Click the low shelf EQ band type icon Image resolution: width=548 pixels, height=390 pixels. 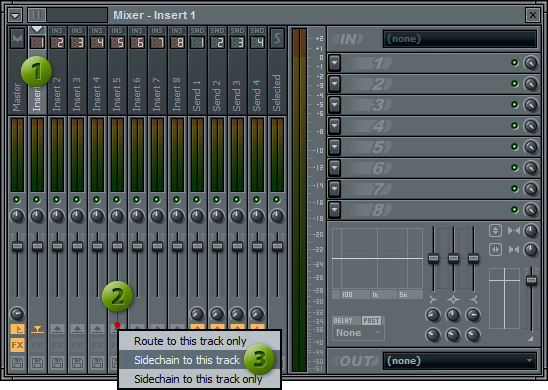tap(433, 299)
